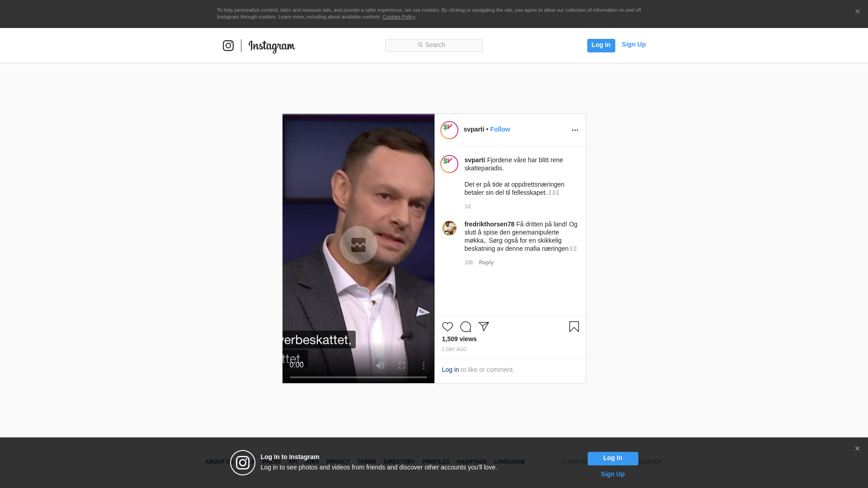Open the HASHTAGS footer link
The width and height of the screenshot is (868, 488).
point(472,462)
